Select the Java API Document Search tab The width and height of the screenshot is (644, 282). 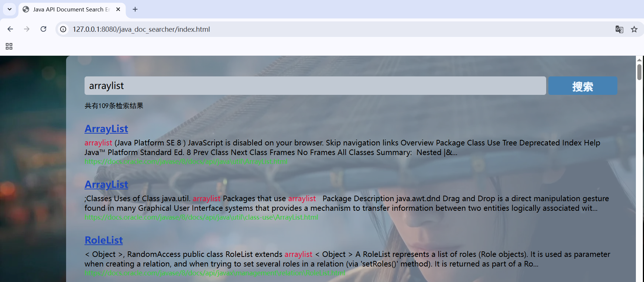pos(72,10)
